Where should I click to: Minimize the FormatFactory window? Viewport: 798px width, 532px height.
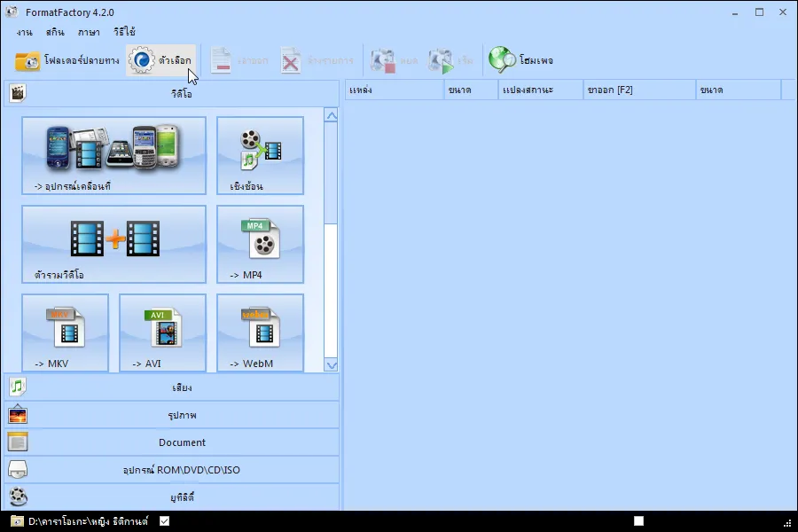[735, 12]
